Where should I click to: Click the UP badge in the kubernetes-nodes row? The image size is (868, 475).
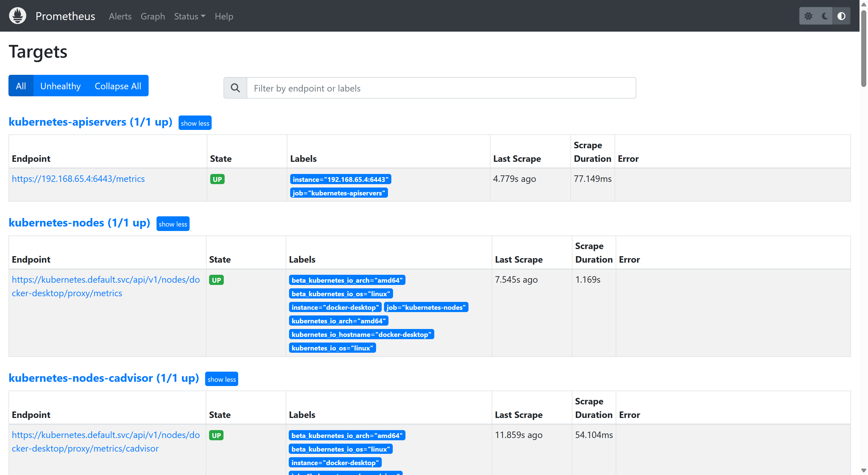click(x=216, y=280)
